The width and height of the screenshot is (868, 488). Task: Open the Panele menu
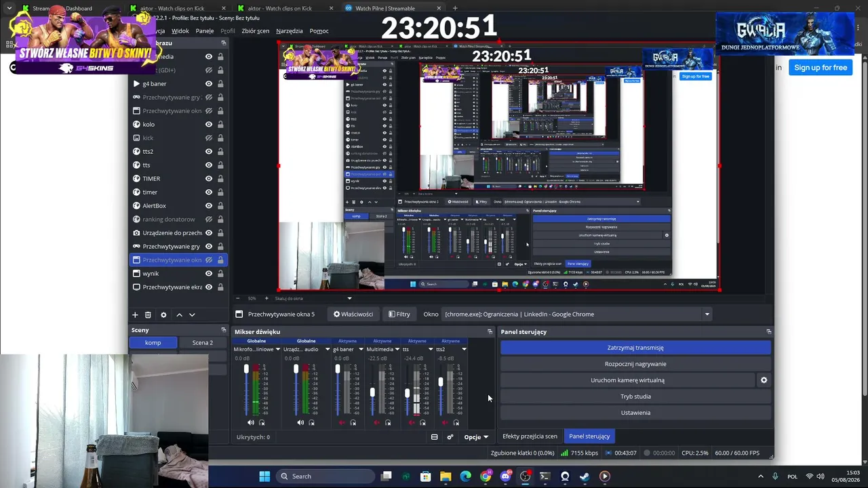pos(205,31)
